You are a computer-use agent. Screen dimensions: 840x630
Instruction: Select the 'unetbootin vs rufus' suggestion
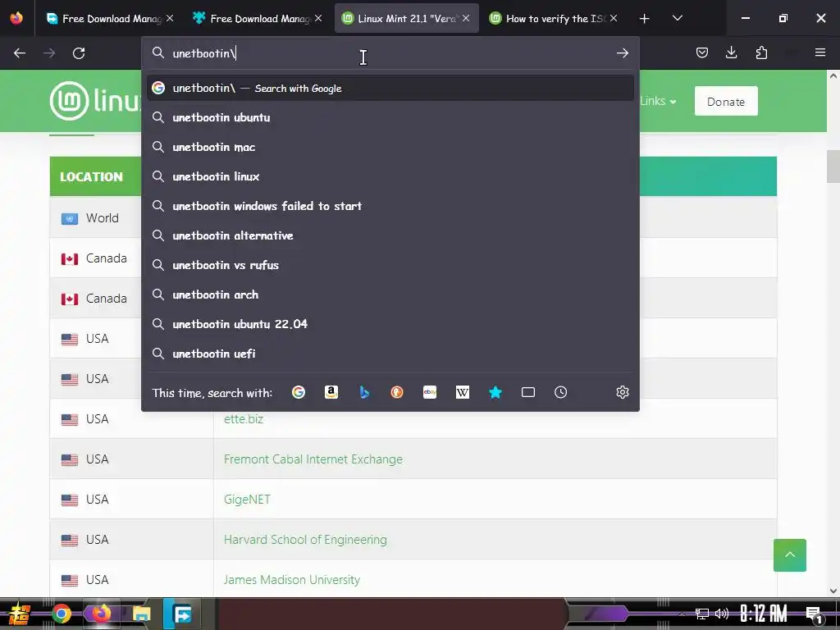pos(390,265)
